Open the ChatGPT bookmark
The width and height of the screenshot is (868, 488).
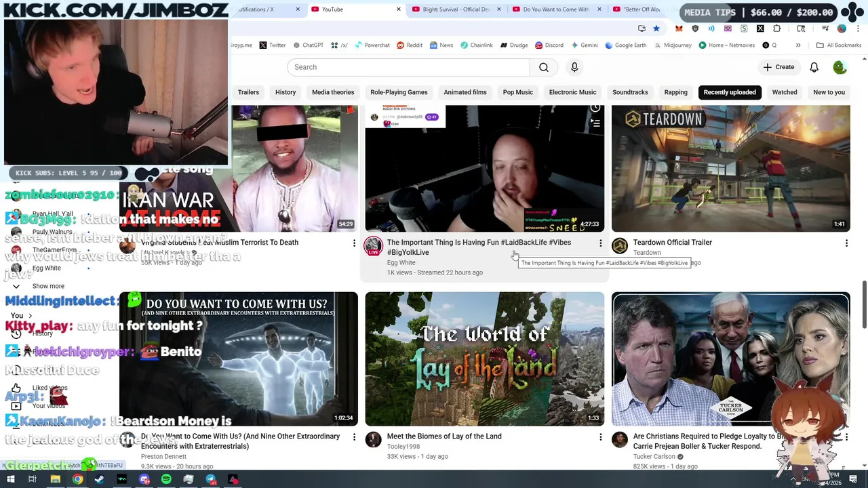click(308, 45)
